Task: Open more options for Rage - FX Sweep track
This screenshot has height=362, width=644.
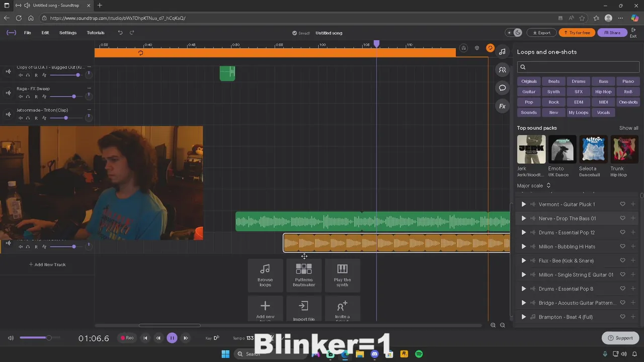Action: (x=90, y=88)
